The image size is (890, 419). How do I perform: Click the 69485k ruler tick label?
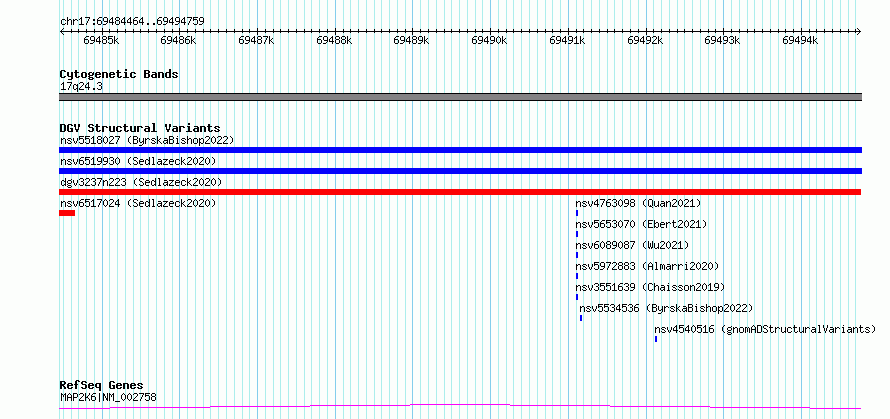[101, 40]
